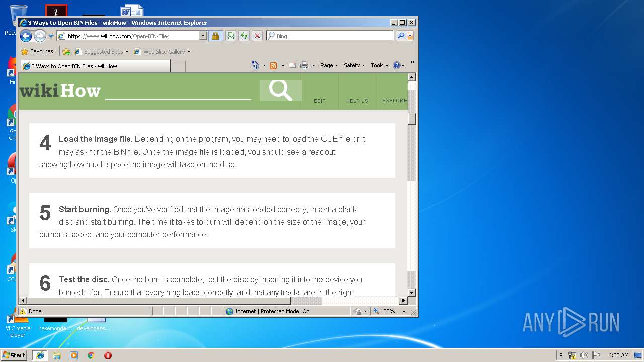This screenshot has height=362, width=644.
Task: Launch Chrome from the taskbar
Action: (x=91, y=355)
